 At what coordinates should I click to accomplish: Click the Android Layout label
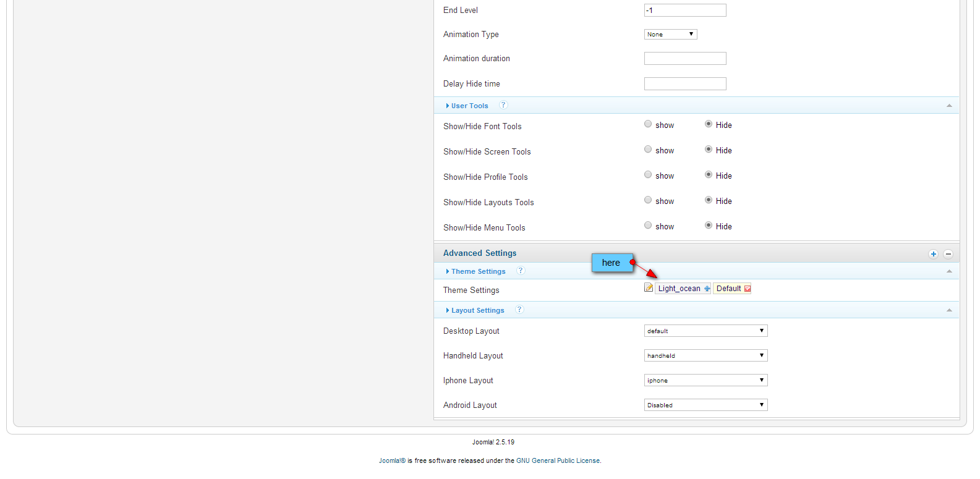470,405
